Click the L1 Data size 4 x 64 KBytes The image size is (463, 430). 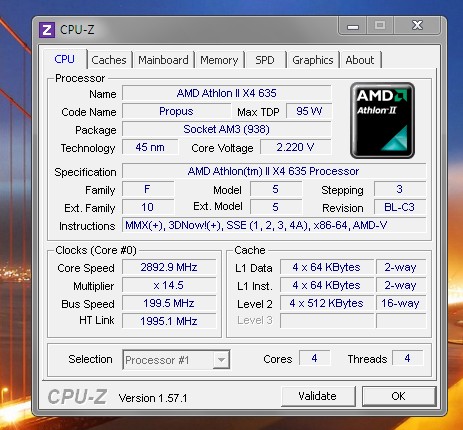click(x=327, y=267)
